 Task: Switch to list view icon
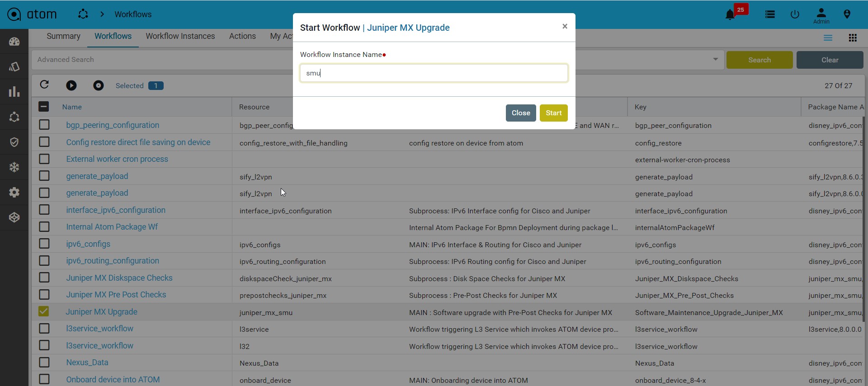click(828, 38)
